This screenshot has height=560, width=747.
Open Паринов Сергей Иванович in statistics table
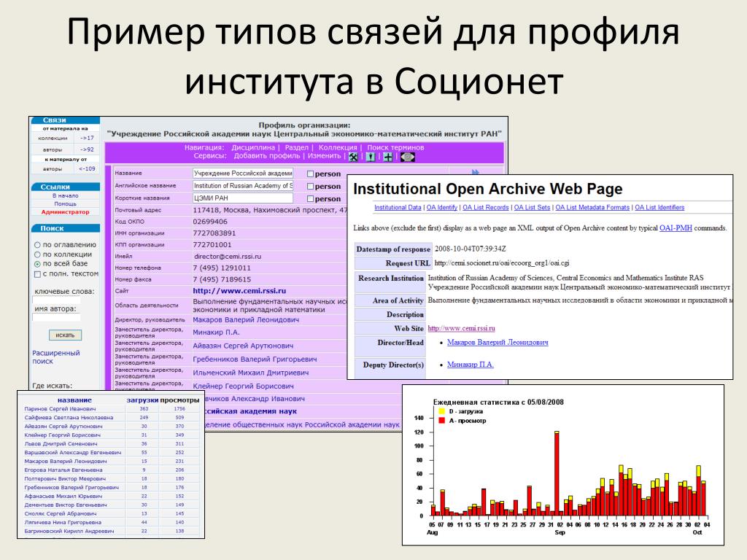point(60,408)
